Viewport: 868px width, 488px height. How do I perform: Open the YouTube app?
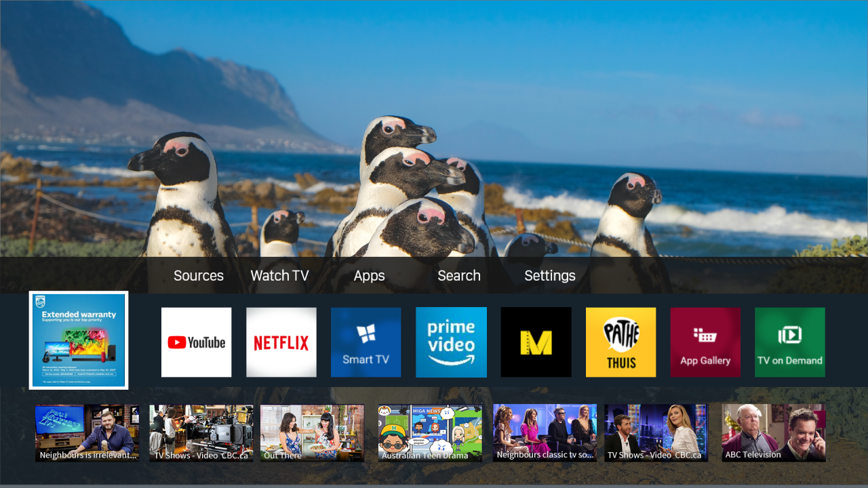pyautogui.click(x=196, y=342)
